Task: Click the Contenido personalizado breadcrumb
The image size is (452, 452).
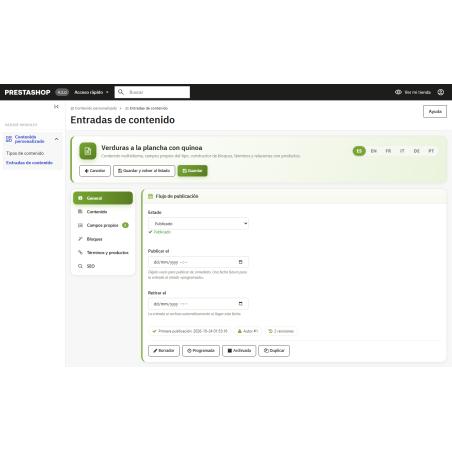Action: 94,108
